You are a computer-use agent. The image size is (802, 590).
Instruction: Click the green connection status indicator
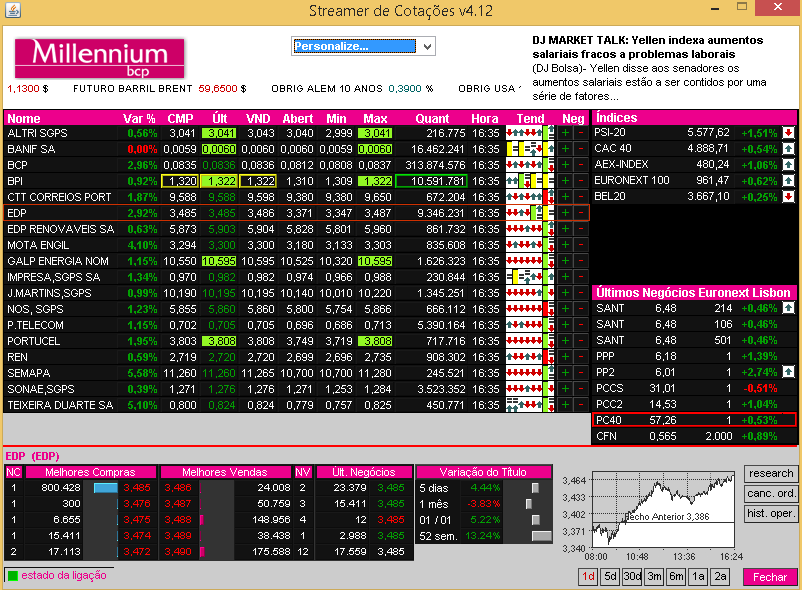(13, 576)
